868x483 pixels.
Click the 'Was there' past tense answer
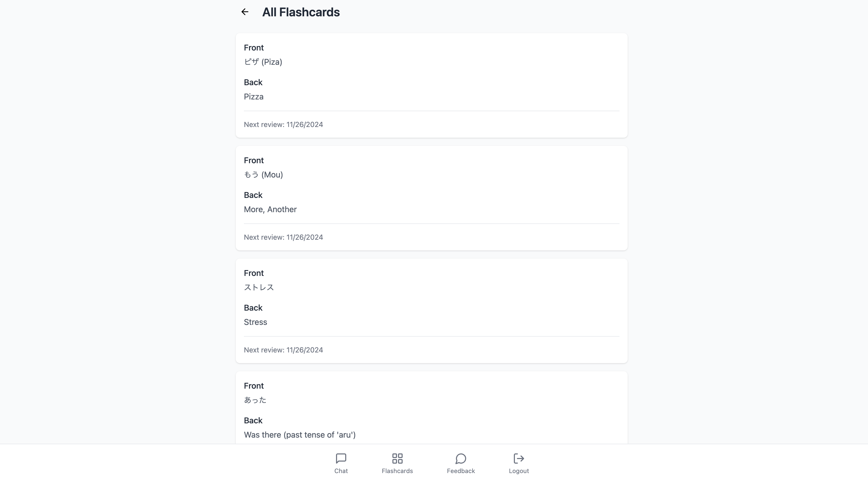(299, 435)
